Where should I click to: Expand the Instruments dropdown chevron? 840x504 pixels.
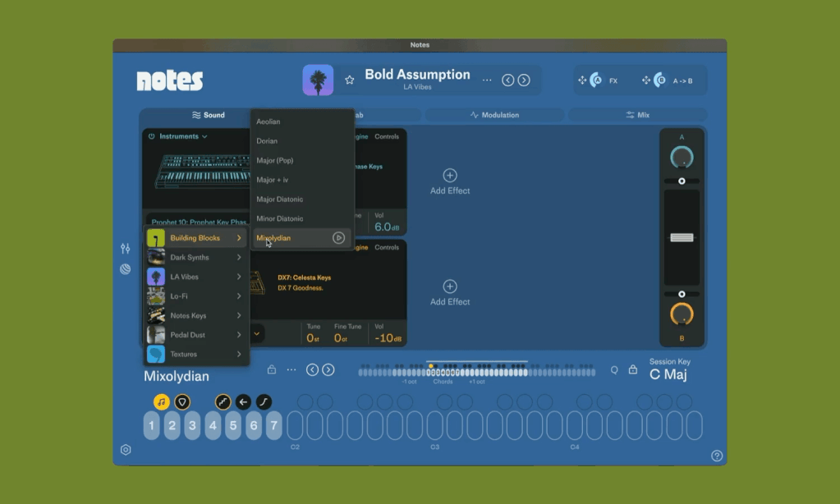[204, 137]
